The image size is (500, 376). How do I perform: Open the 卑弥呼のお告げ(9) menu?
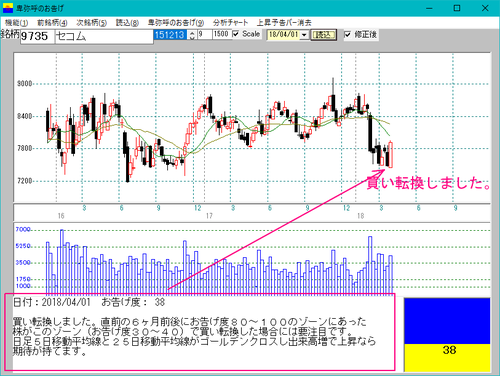(x=176, y=23)
